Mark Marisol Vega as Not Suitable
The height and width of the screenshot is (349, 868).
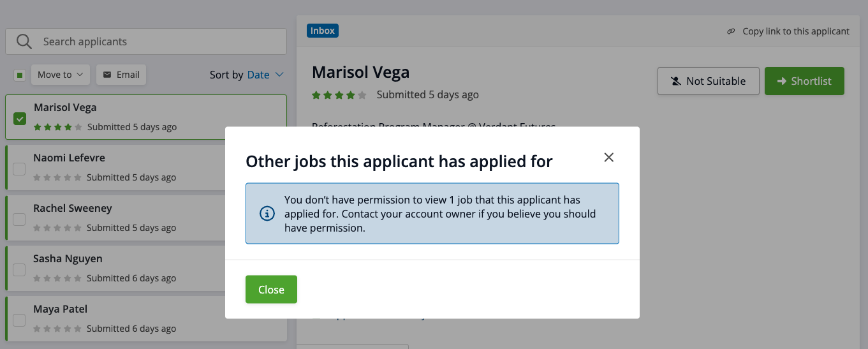(708, 81)
